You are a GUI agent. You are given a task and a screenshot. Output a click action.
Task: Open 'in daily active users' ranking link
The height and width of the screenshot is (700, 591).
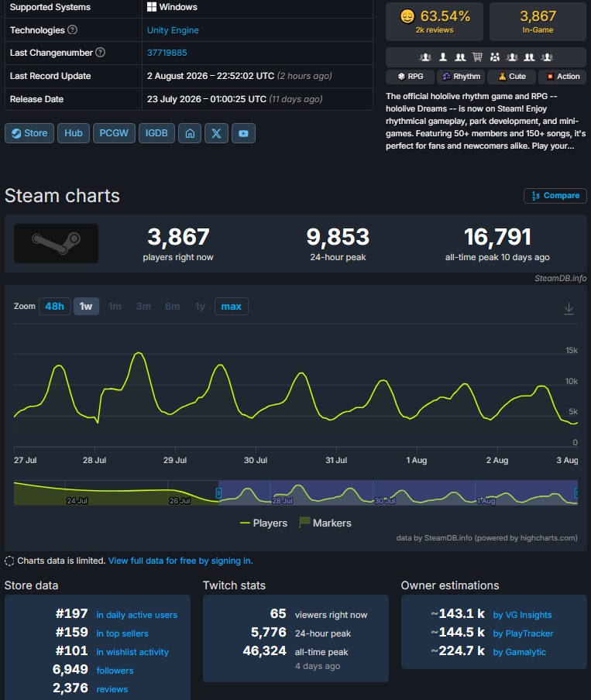point(136,615)
